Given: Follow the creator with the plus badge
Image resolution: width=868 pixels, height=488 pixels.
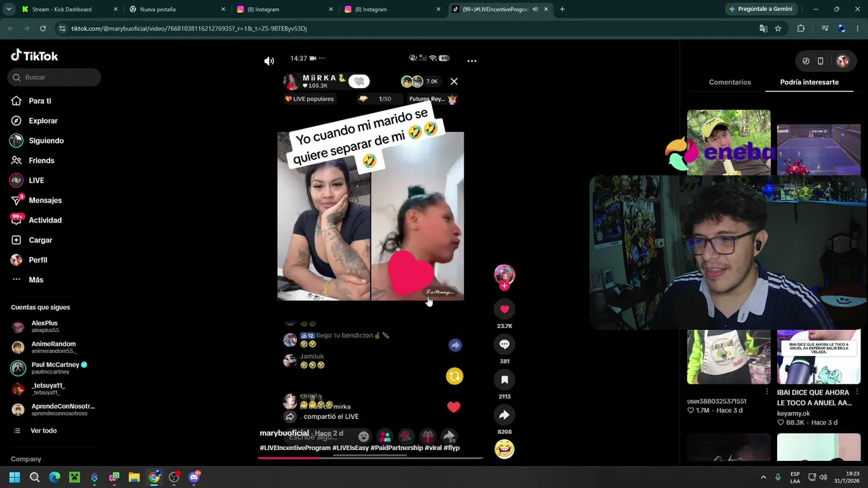Looking at the screenshot, I should [x=505, y=285].
